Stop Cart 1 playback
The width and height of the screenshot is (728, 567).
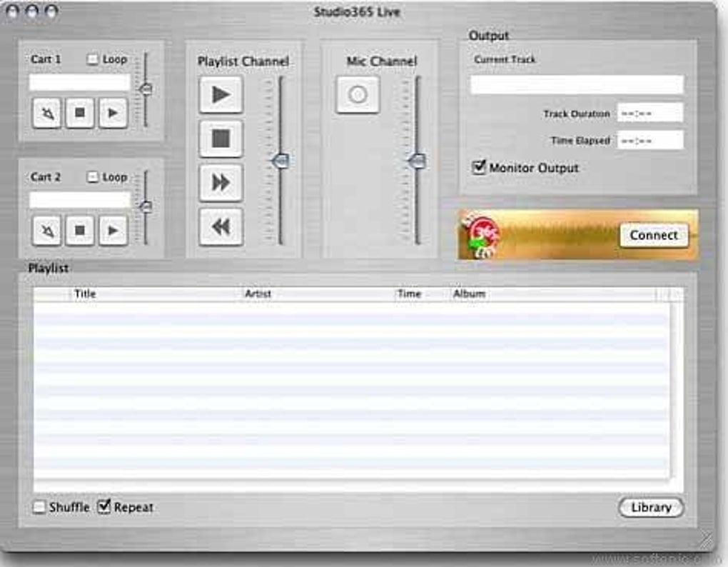coord(80,113)
